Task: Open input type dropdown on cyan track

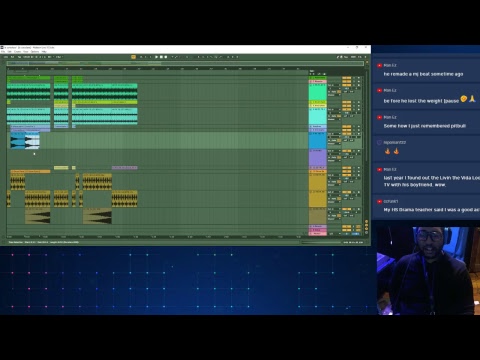Action: [x=334, y=110]
